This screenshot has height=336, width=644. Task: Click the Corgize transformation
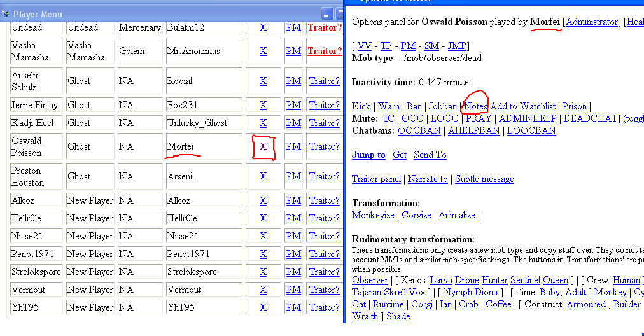(416, 215)
